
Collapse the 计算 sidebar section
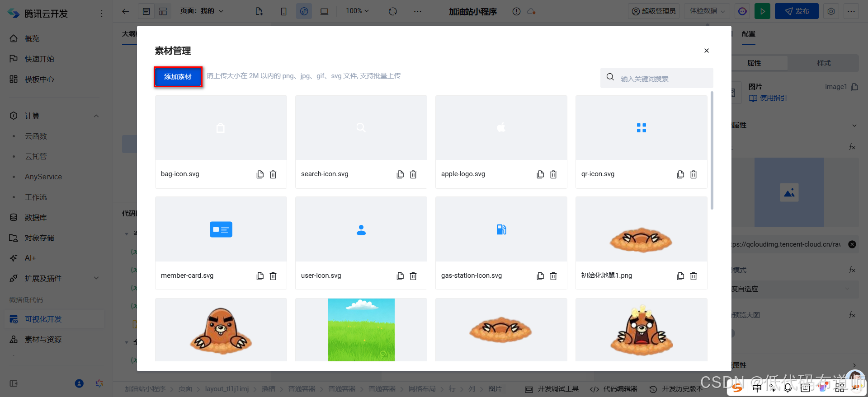click(x=96, y=116)
